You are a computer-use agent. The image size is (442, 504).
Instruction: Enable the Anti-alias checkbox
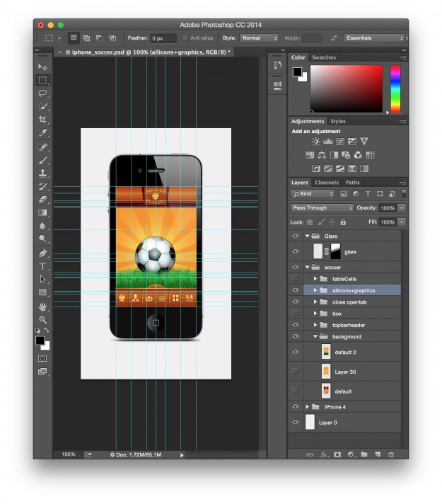pos(185,38)
